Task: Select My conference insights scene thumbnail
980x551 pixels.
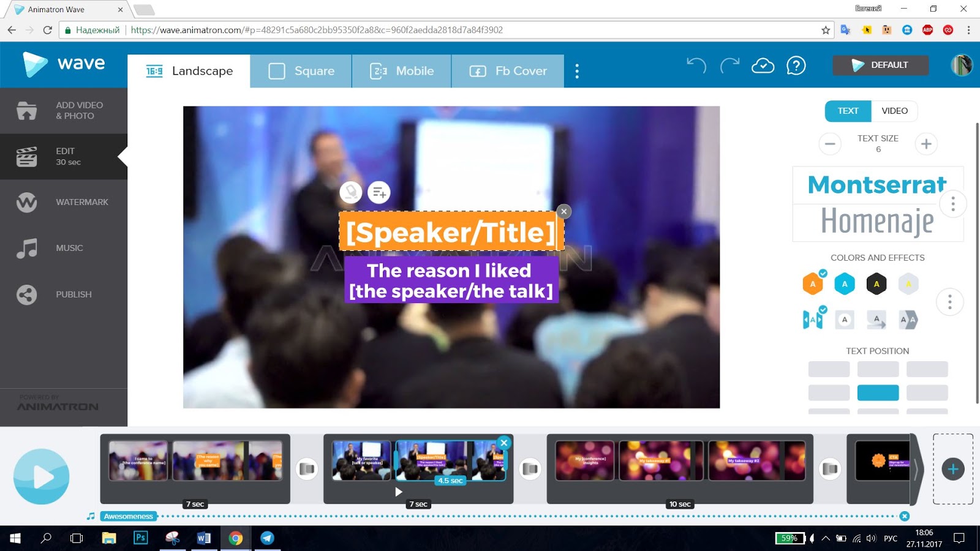Action: click(584, 460)
